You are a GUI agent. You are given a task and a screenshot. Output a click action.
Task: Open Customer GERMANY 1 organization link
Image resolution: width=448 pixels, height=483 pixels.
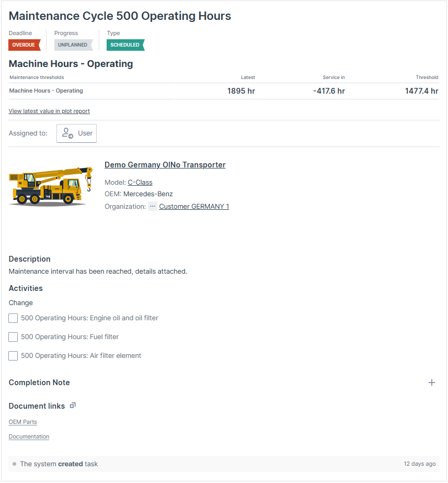[194, 206]
